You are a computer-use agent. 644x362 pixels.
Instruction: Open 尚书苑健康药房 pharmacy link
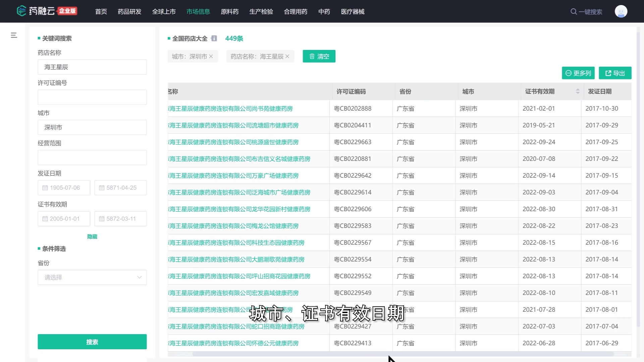click(x=230, y=109)
